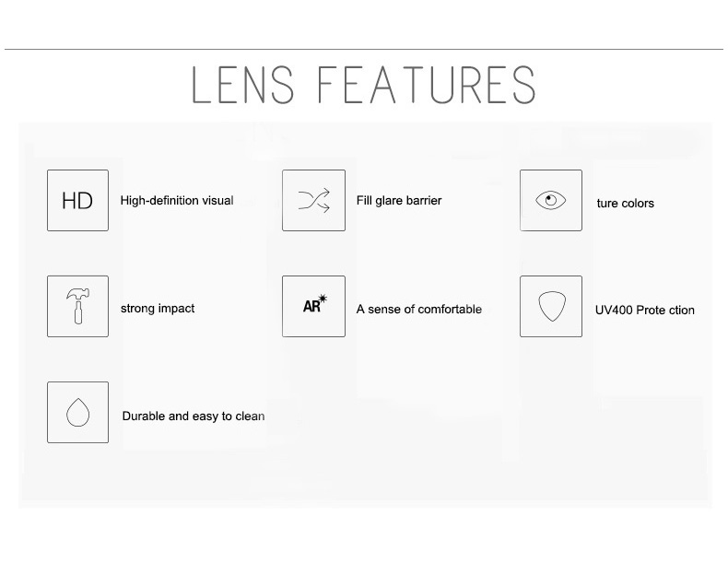Image resolution: width=728 pixels, height=563 pixels.
Task: Click "A sense of comfortable" text
Action: [x=419, y=309]
